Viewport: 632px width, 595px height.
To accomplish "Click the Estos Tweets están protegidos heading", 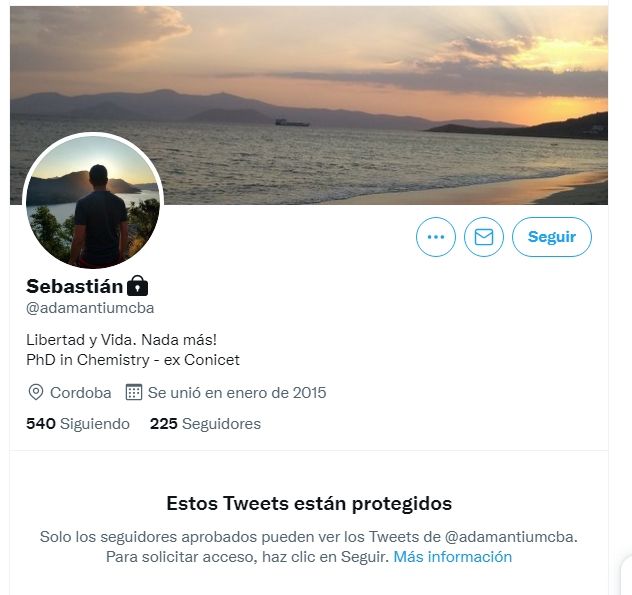I will pos(309,503).
